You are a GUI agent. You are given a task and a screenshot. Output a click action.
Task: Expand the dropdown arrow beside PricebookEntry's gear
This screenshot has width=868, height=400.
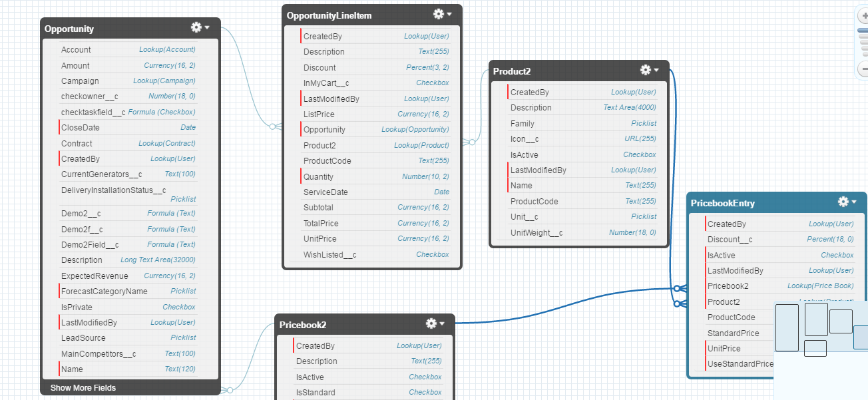(x=854, y=202)
